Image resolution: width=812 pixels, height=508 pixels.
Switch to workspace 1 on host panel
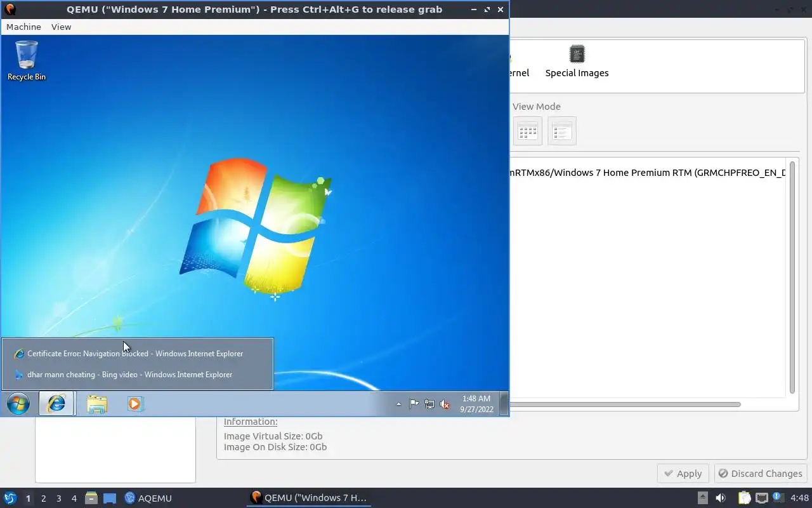28,498
